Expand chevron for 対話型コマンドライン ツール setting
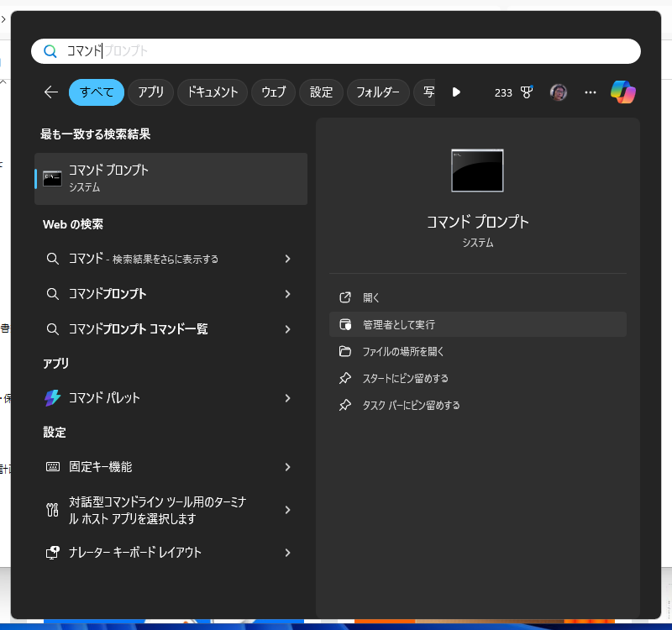 tap(287, 510)
